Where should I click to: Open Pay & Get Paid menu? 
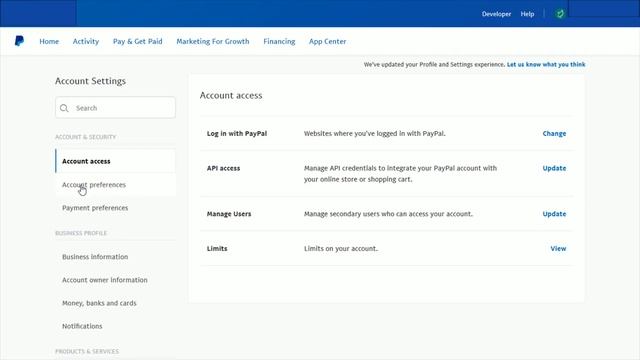[x=138, y=41]
